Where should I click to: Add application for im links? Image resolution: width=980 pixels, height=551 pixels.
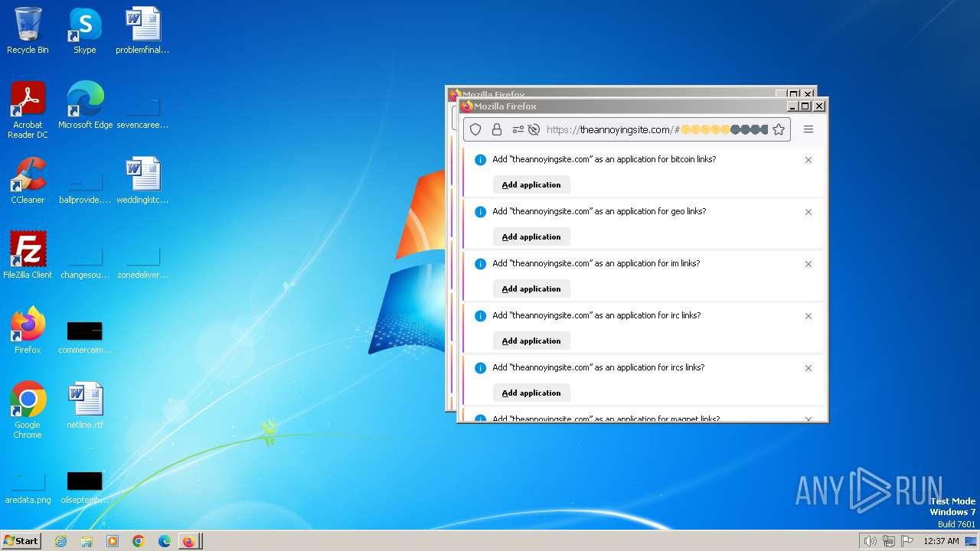click(531, 289)
